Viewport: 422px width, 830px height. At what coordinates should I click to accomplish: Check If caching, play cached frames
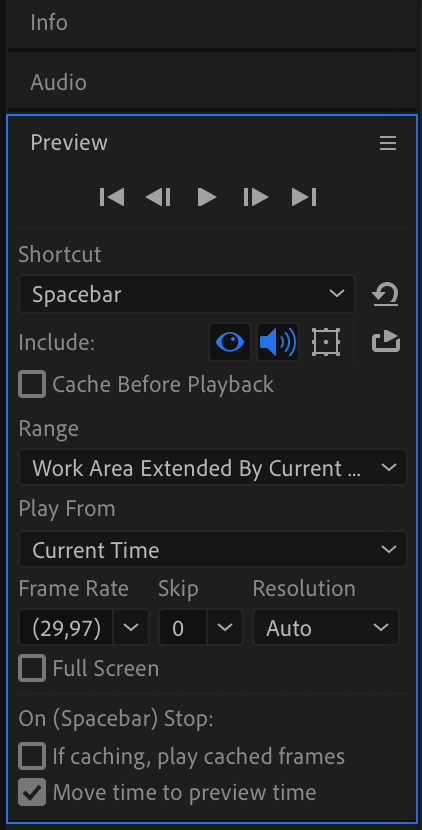(32, 756)
